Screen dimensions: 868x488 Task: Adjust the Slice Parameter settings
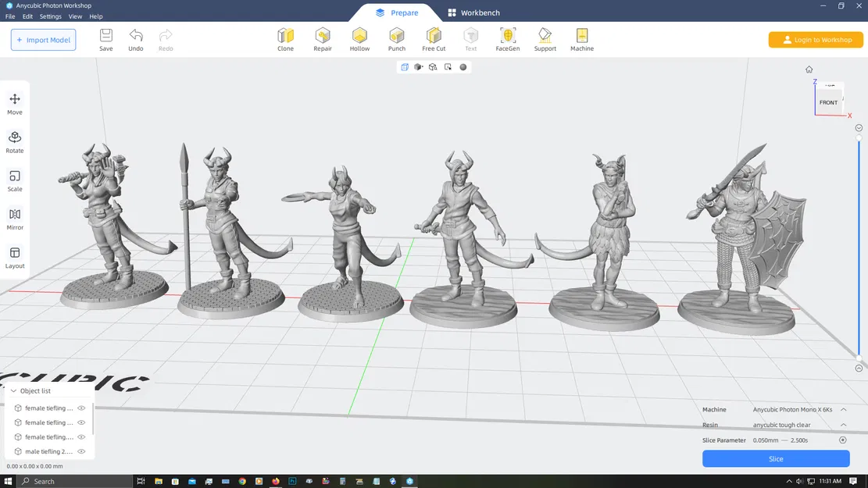(842, 440)
